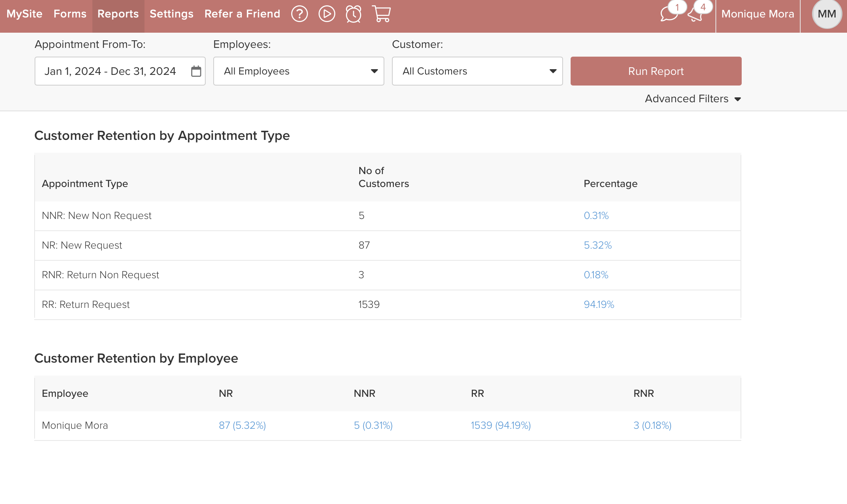The height and width of the screenshot is (504, 847).
Task: Open the MM user avatar
Action: click(826, 14)
